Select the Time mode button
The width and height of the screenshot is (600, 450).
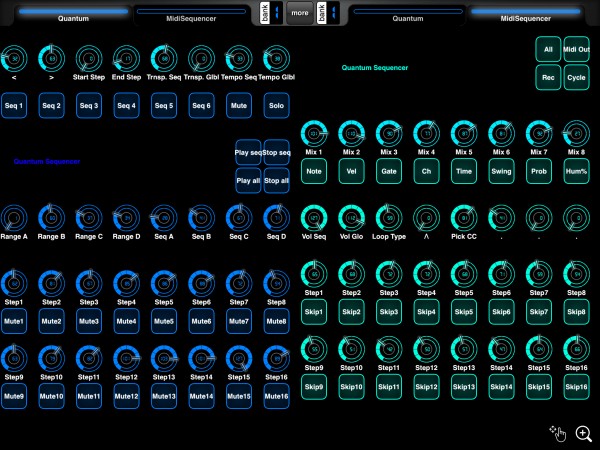click(x=464, y=171)
